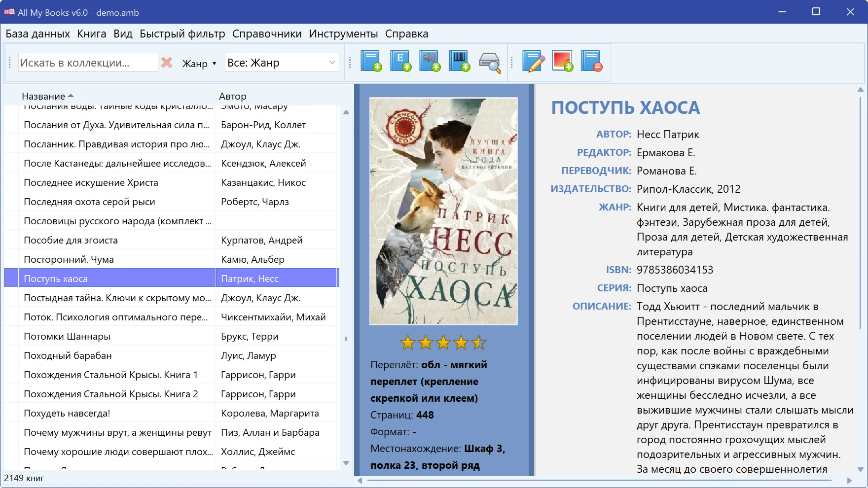868x488 pixels.
Task: Open the Справочники menu
Action: point(267,34)
